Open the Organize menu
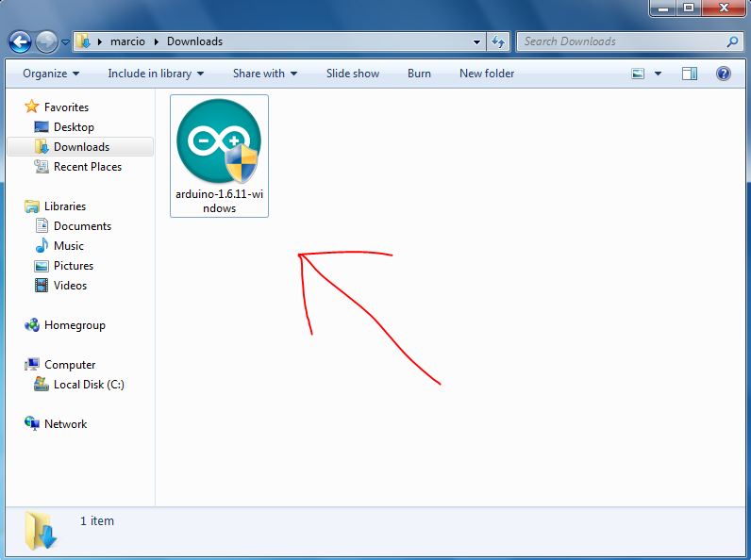 51,74
